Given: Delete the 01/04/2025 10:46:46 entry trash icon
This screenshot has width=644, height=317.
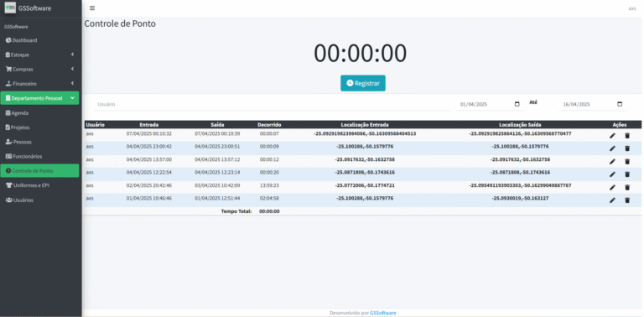Looking at the screenshot, I should (627, 200).
